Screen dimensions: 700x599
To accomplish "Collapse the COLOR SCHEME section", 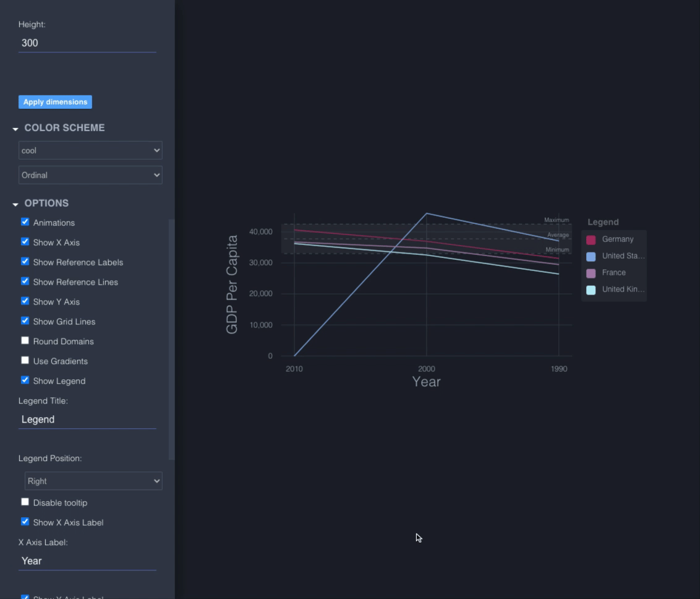I will 15,129.
